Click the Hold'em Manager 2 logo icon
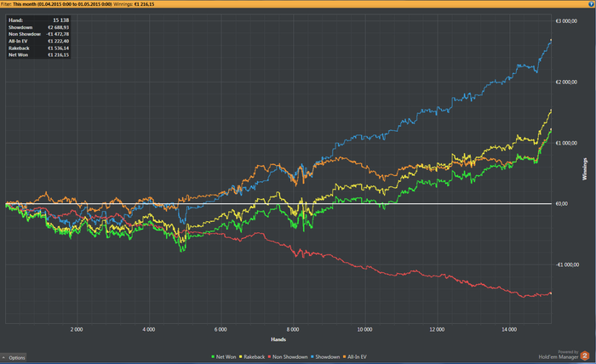The width and height of the screenshot is (596, 364). point(585,355)
